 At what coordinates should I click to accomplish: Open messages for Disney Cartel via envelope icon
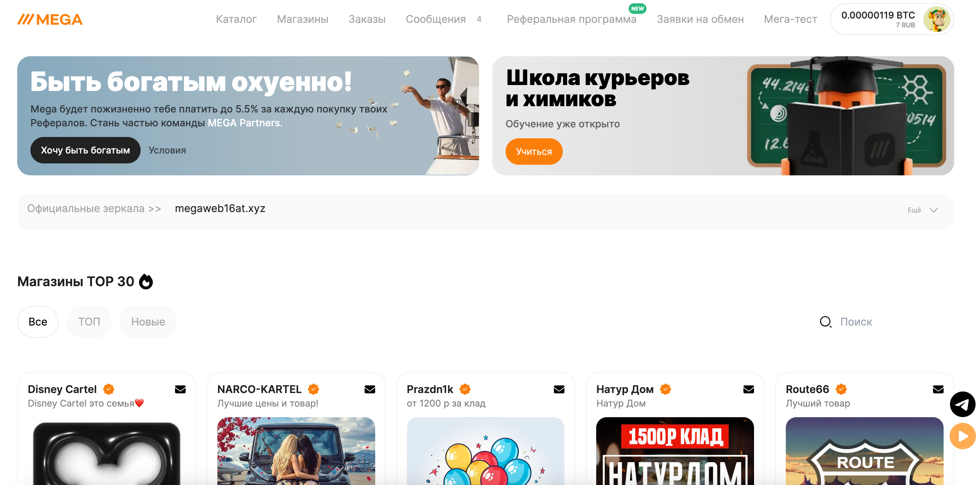coord(180,389)
